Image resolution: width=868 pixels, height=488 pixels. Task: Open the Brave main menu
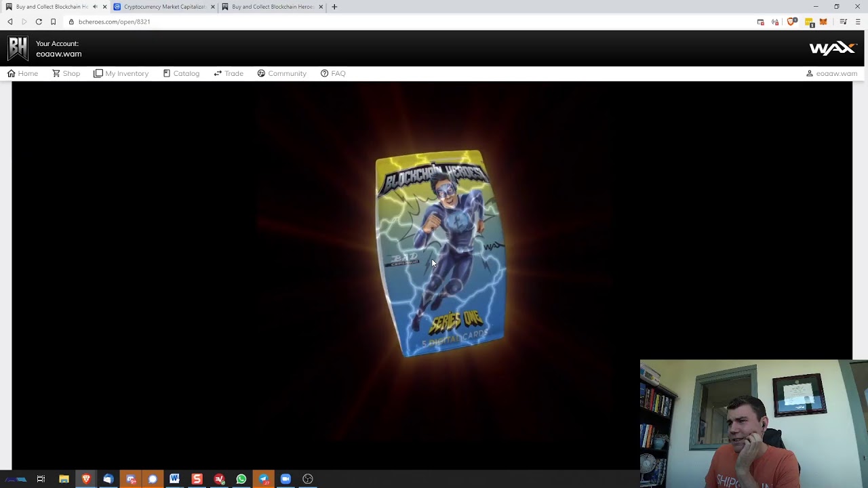click(x=858, y=22)
